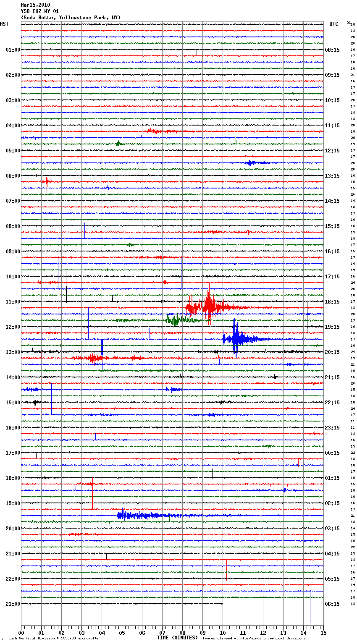
Task: Click the Traces clipped footnote text
Action: pyautogui.click(x=254, y=638)
